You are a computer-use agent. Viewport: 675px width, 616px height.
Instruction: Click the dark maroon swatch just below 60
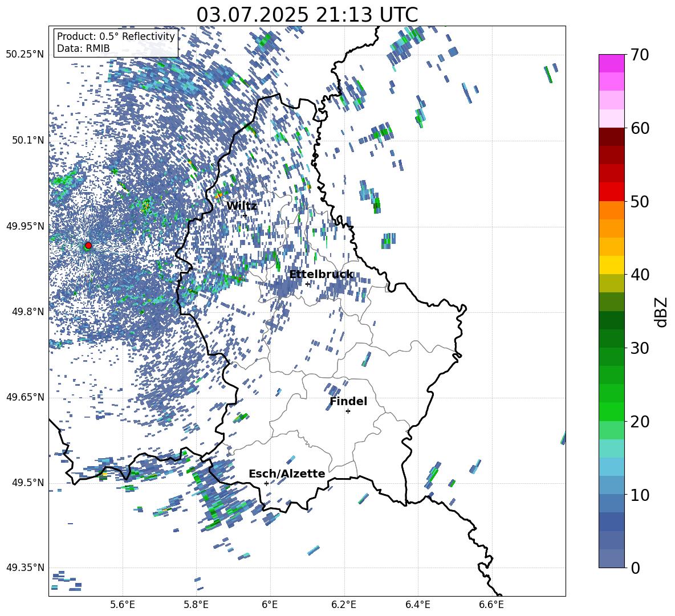click(x=612, y=137)
